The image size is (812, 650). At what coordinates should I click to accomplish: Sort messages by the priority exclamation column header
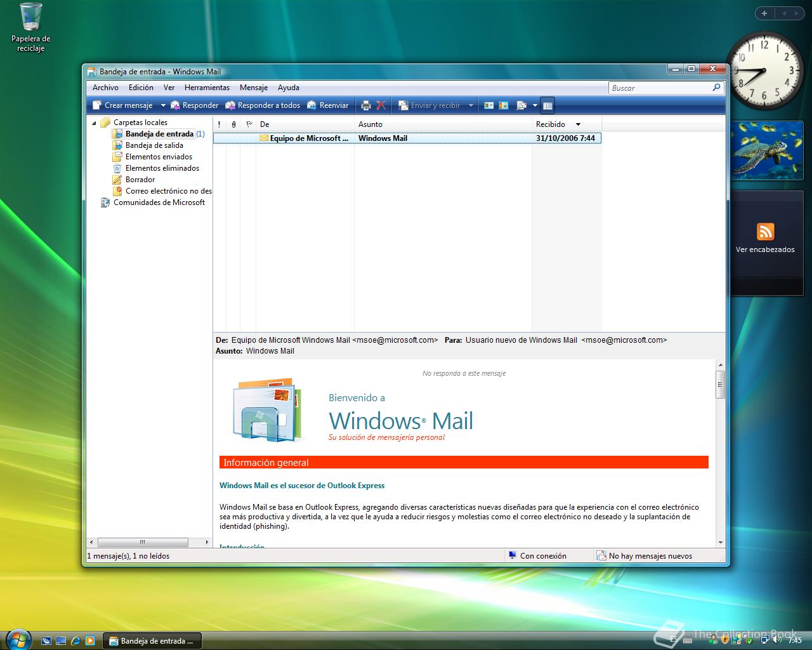[x=219, y=124]
